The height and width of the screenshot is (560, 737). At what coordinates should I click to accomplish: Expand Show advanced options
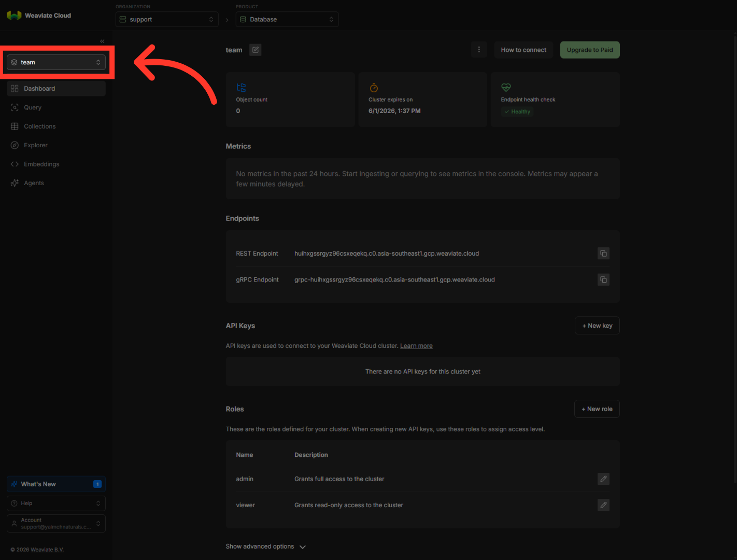click(x=266, y=547)
